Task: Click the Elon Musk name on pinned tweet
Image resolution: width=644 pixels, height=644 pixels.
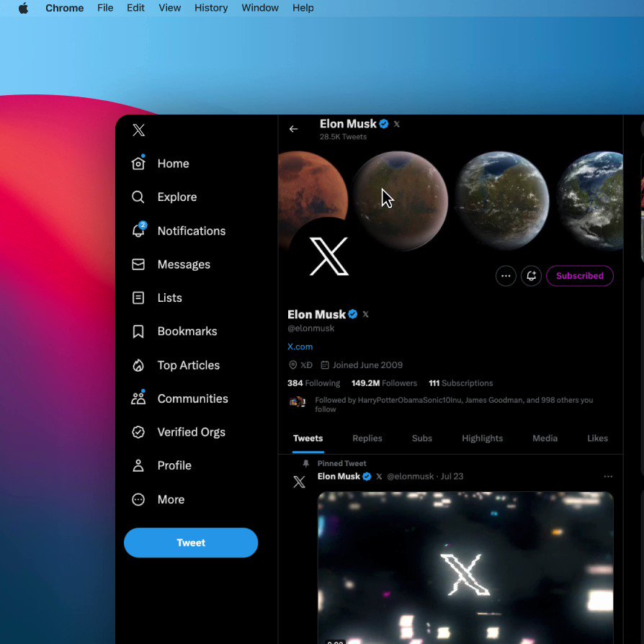Action: pyautogui.click(x=339, y=476)
